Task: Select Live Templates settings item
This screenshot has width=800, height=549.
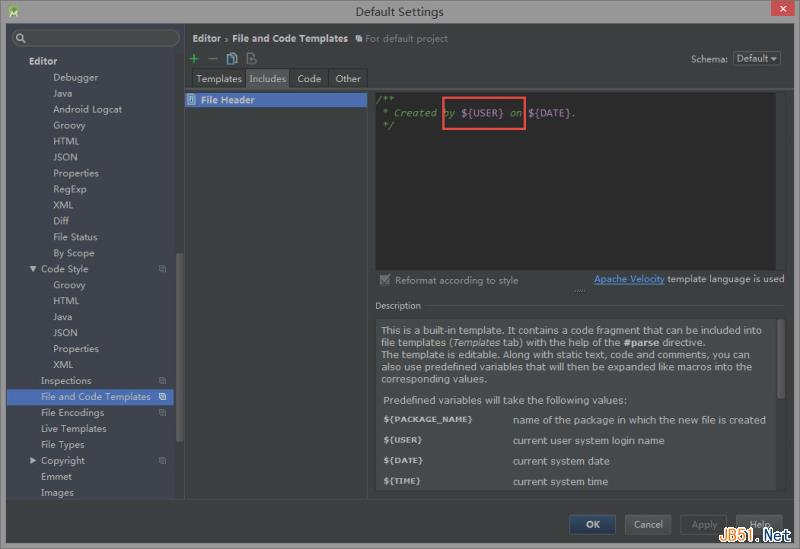Action: [73, 429]
